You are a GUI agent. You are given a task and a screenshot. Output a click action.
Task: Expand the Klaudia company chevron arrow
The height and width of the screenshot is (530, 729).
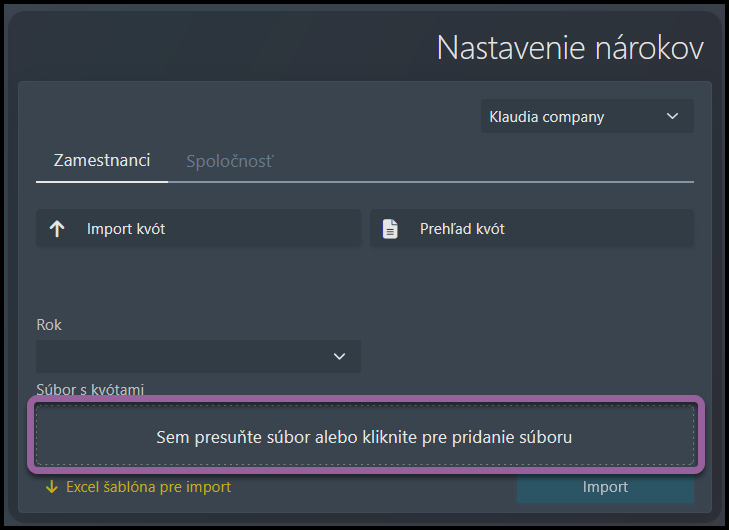(672, 116)
